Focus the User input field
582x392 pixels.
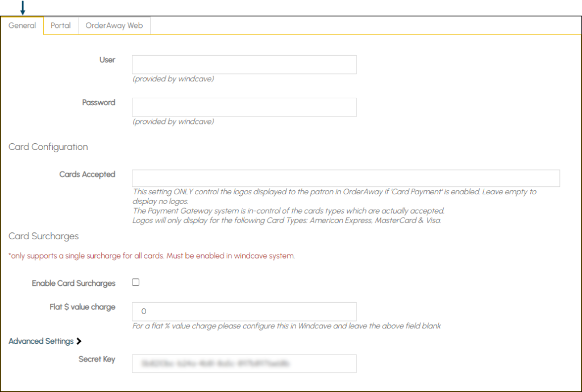tap(244, 65)
